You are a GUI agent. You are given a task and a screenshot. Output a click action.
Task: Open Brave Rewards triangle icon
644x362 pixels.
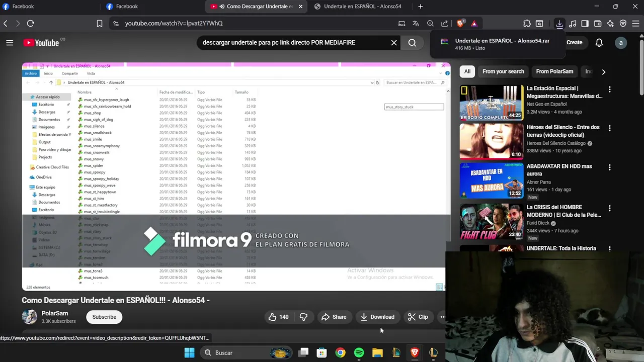pyautogui.click(x=474, y=23)
